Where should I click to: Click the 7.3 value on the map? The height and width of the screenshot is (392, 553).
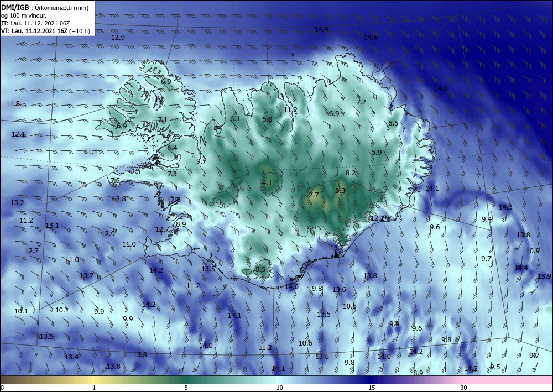tap(172, 174)
